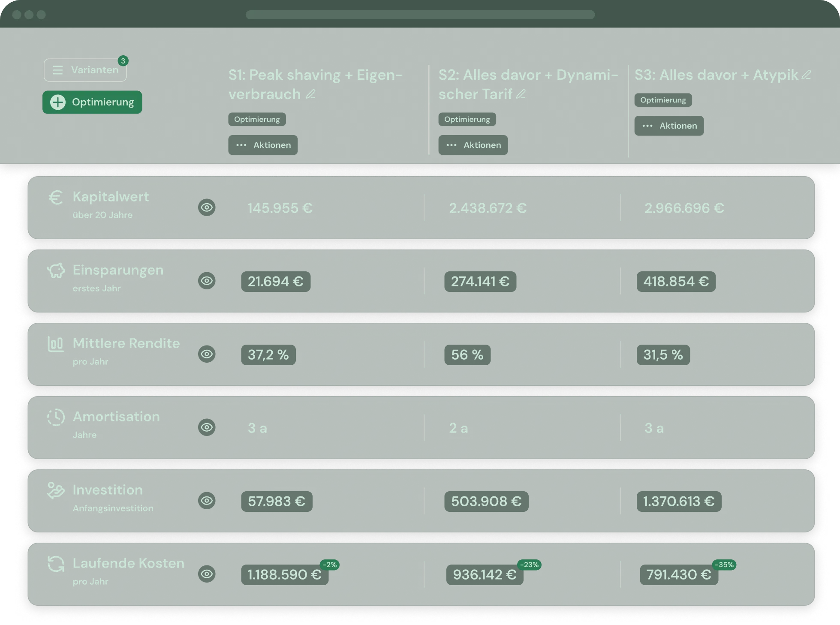
Task: Click the pencil edit icon beside S1 title
Action: pyautogui.click(x=311, y=94)
